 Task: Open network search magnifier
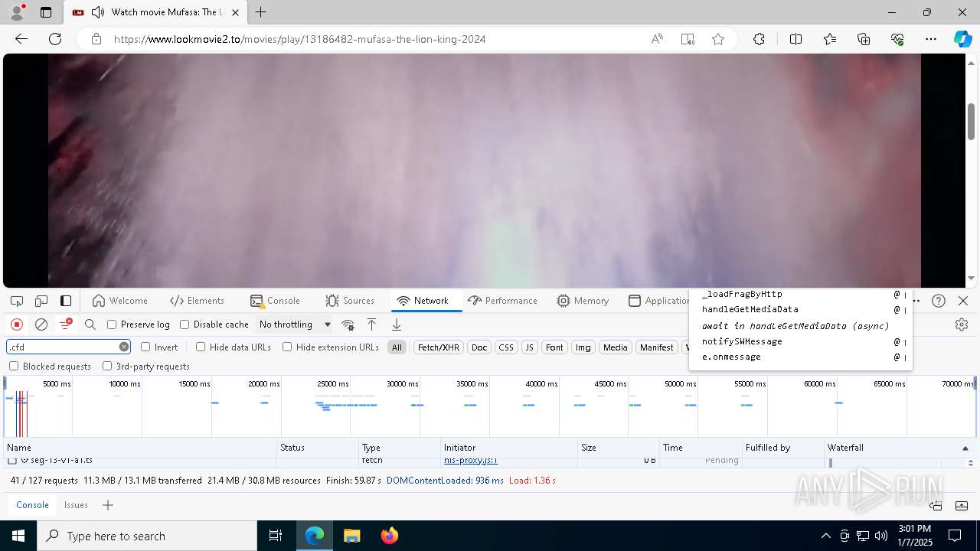coord(90,324)
